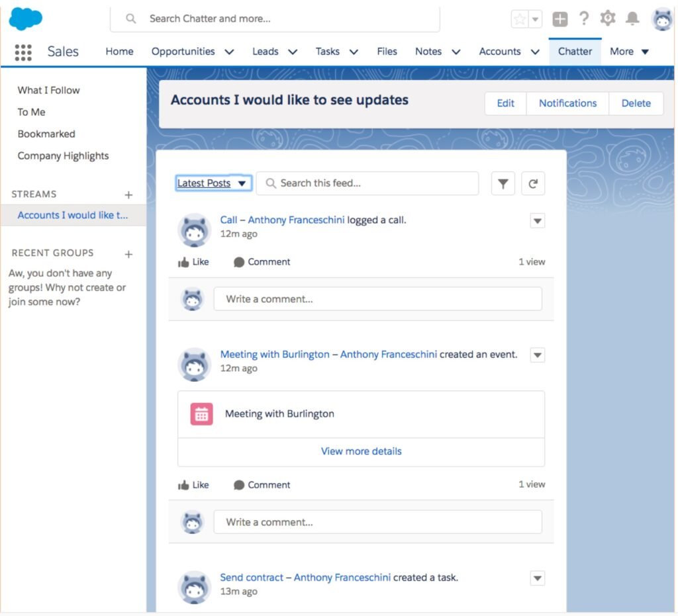Screen dimensions: 678x616
Task: Focus the Search this feed field
Action: tap(367, 183)
